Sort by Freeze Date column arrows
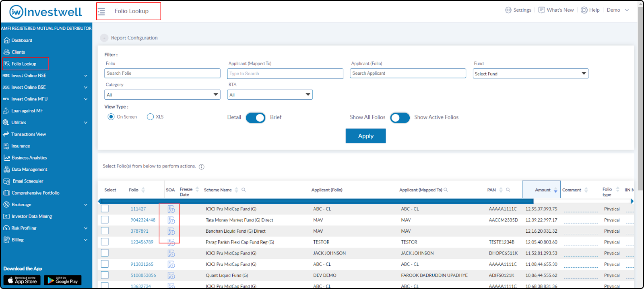 tap(197, 189)
